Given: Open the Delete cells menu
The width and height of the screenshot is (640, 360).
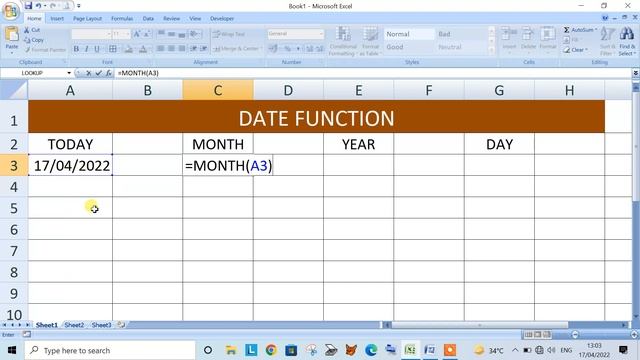Looking at the screenshot, I should [x=528, y=40].
